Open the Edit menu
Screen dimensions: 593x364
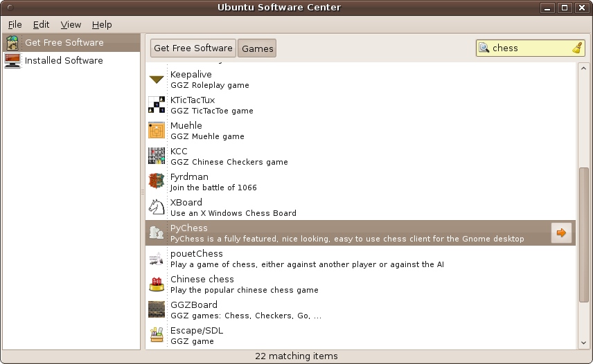click(41, 24)
